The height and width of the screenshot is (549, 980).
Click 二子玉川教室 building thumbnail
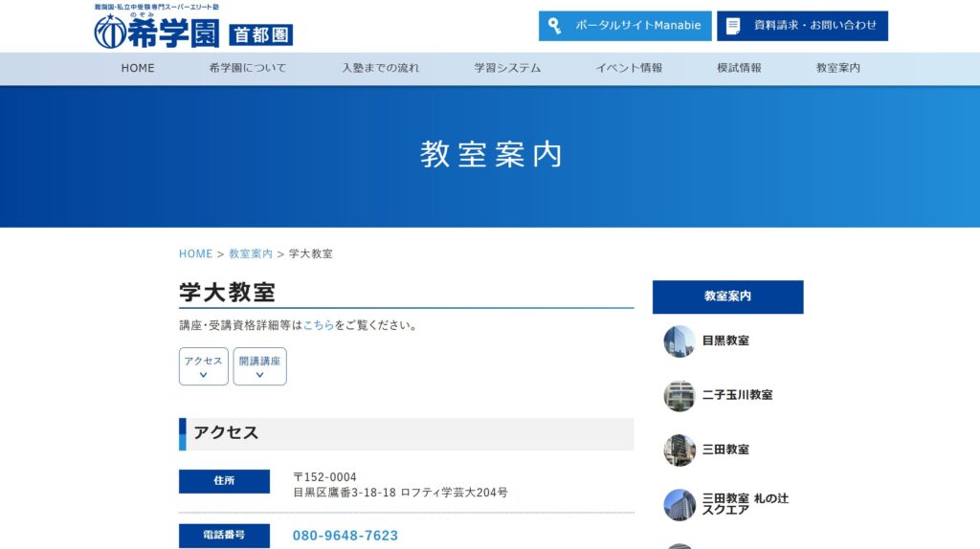679,395
